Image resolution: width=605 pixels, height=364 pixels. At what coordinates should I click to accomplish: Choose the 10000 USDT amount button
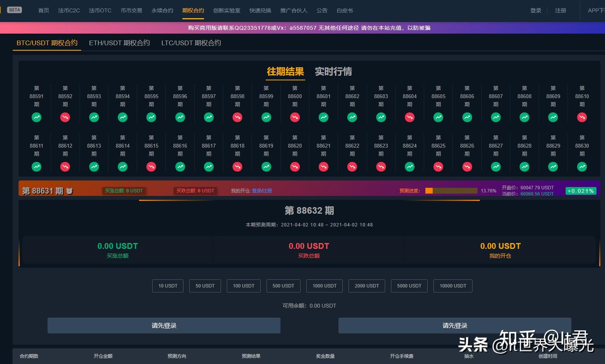(x=453, y=286)
